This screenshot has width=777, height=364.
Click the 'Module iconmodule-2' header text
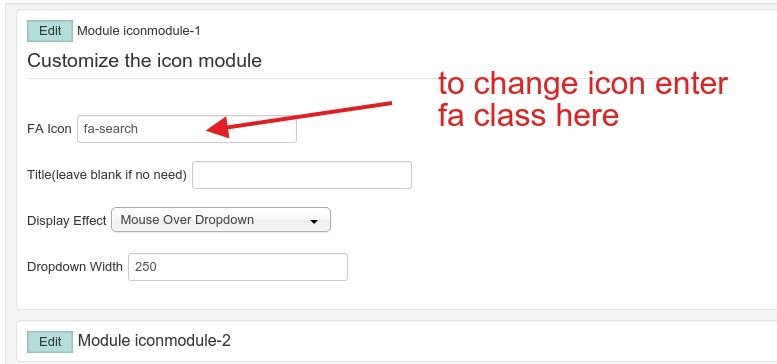click(154, 341)
